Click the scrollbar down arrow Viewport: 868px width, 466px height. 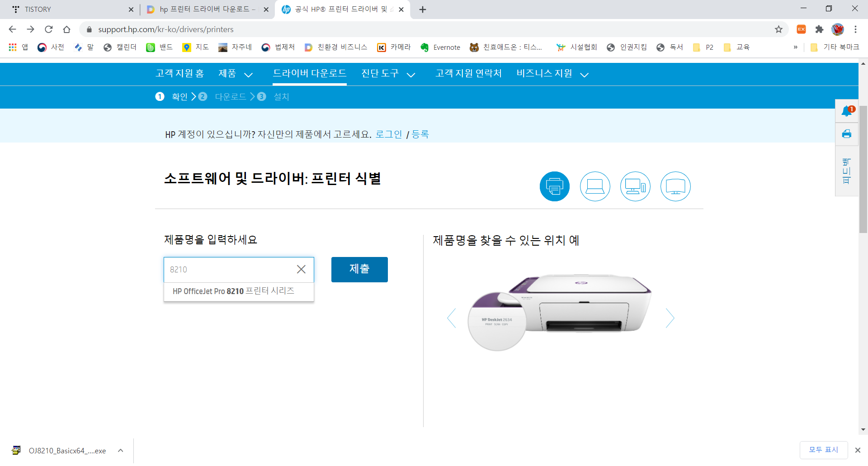[x=863, y=429]
